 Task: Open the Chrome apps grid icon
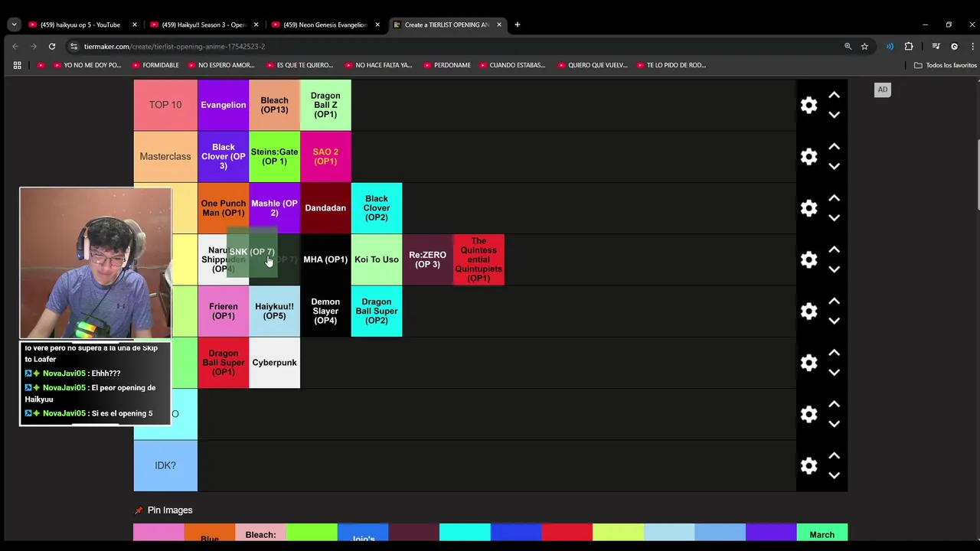[17, 65]
